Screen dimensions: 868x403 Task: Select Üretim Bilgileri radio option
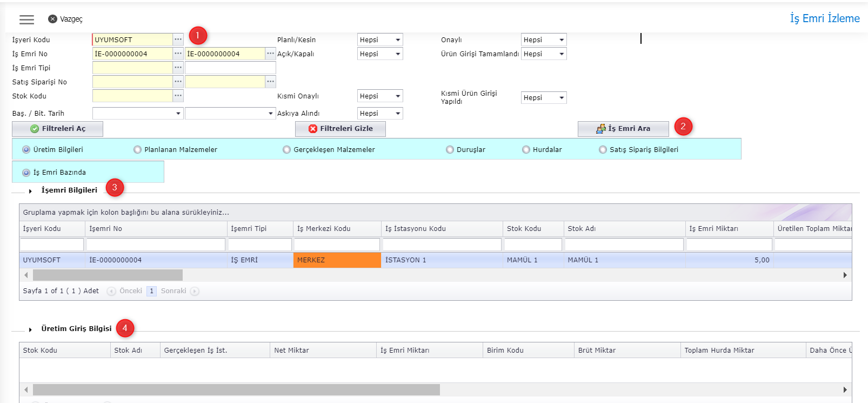click(x=26, y=150)
